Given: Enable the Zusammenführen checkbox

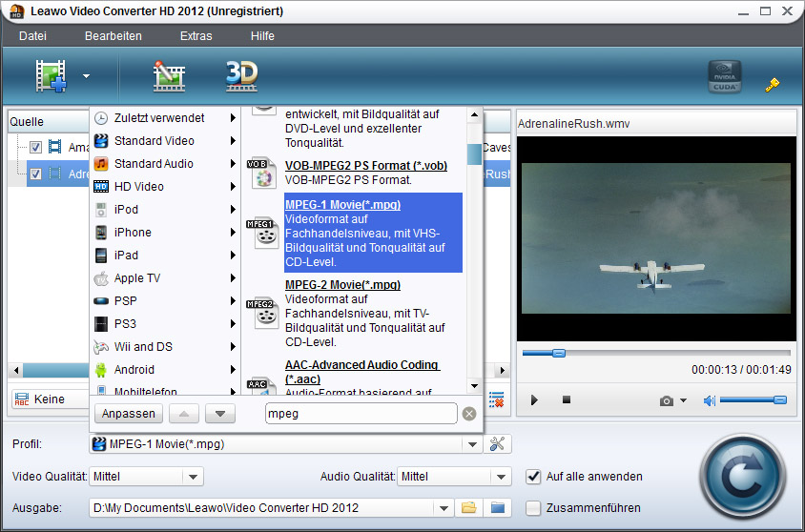Looking at the screenshot, I should tap(533, 507).
